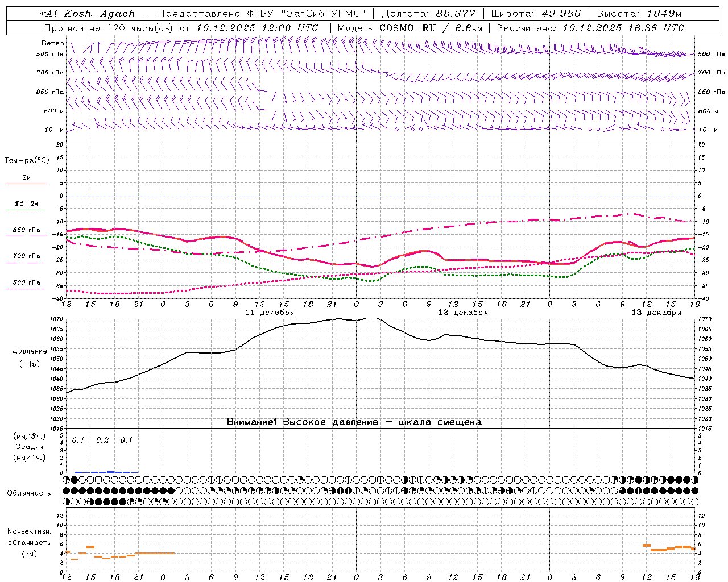Screen dimensions: 728x582
Task: Select the forecast start 10.12.2025 12:00 UTC
Action: coord(257,28)
